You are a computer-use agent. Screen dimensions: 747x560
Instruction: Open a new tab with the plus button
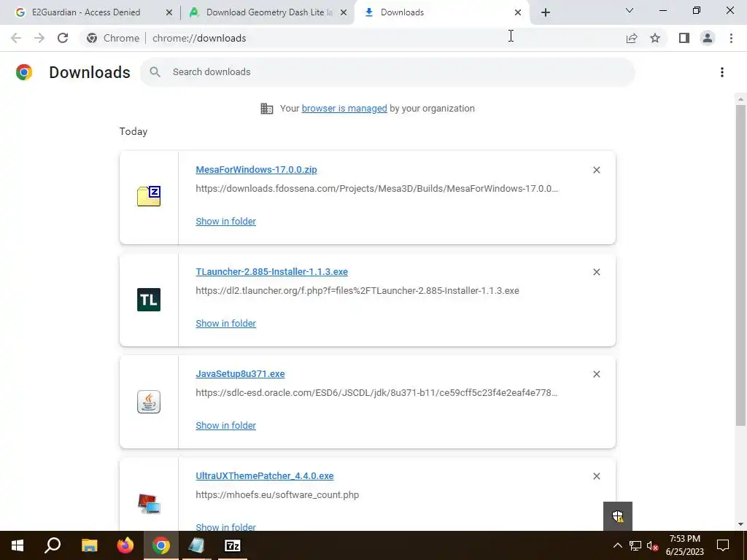click(546, 12)
